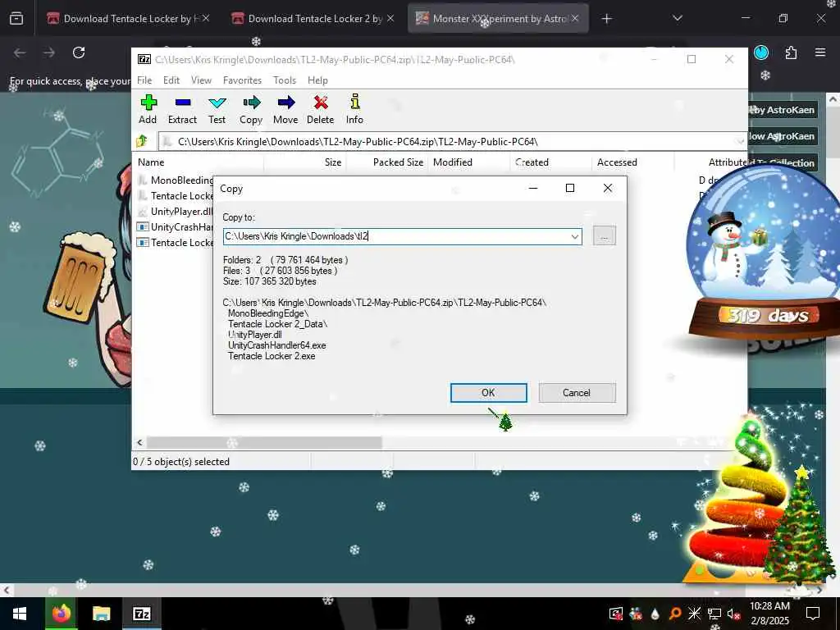Click the blue circular browser toolbar icon

pyautogui.click(x=761, y=52)
